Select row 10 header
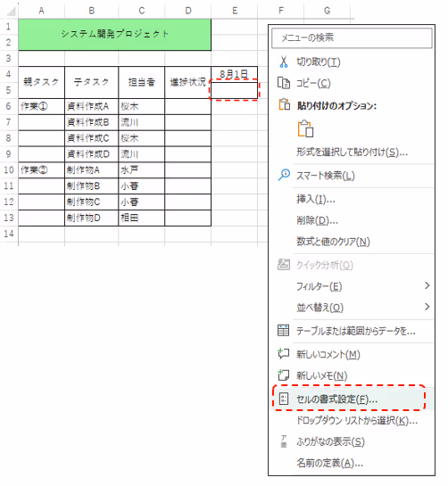This screenshot has height=486, width=448. [x=9, y=169]
